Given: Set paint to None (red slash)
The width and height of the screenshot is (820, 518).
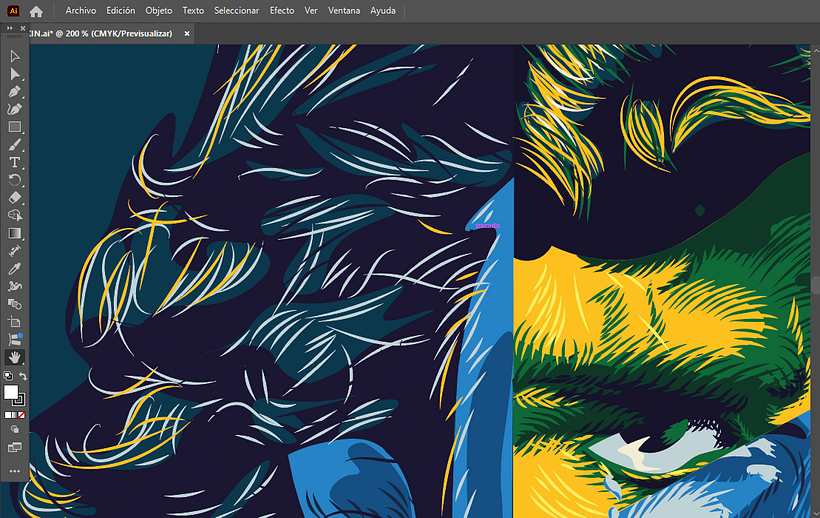Looking at the screenshot, I should click(x=22, y=414).
